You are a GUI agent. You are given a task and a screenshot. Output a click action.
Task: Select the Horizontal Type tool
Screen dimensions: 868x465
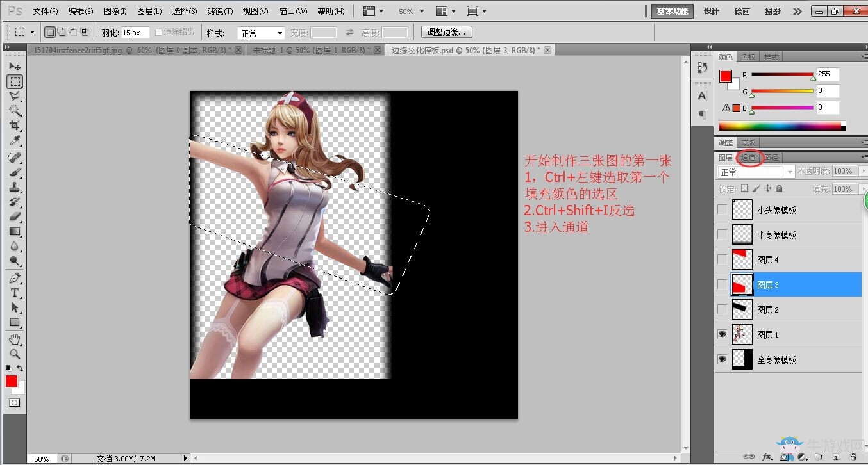pyautogui.click(x=15, y=293)
